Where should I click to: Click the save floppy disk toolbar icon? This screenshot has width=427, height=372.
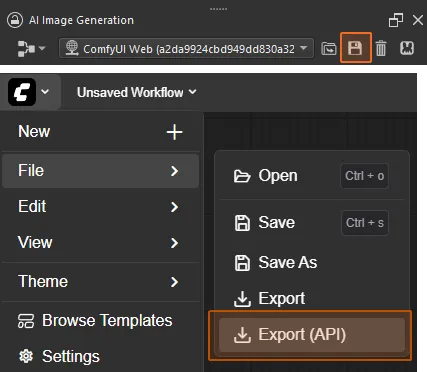(355, 48)
